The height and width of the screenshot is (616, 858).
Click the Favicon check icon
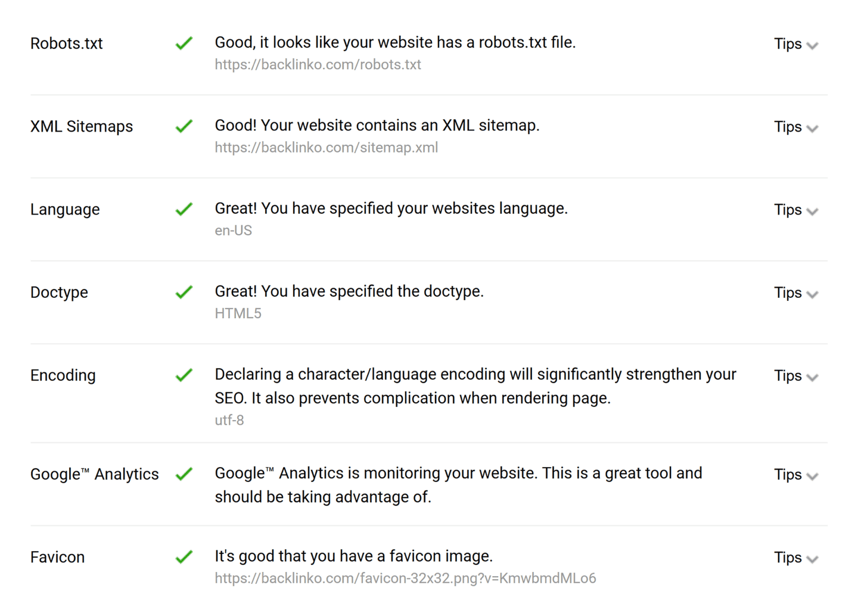pos(184,556)
